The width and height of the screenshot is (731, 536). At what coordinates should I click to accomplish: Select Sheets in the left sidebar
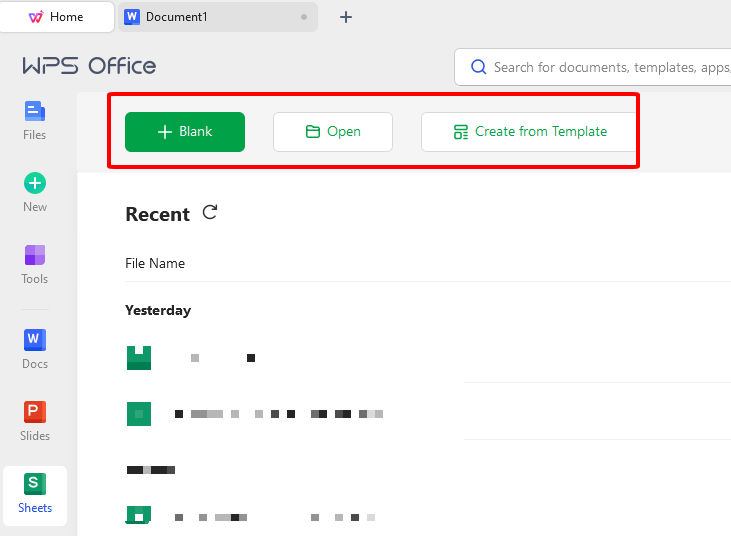[x=35, y=495]
